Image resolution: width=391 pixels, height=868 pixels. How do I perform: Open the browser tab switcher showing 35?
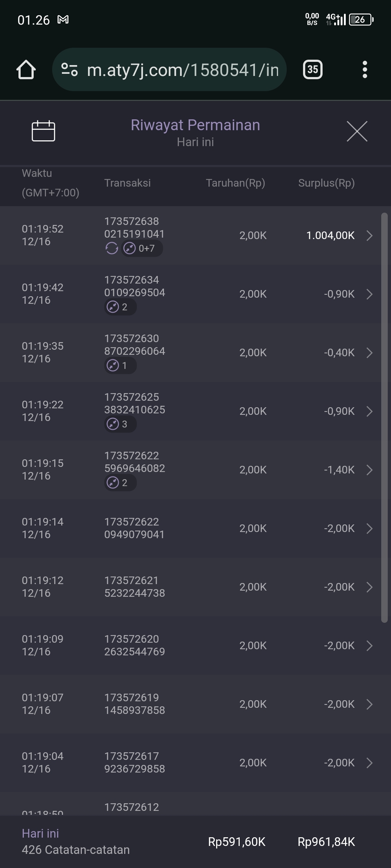coord(313,69)
